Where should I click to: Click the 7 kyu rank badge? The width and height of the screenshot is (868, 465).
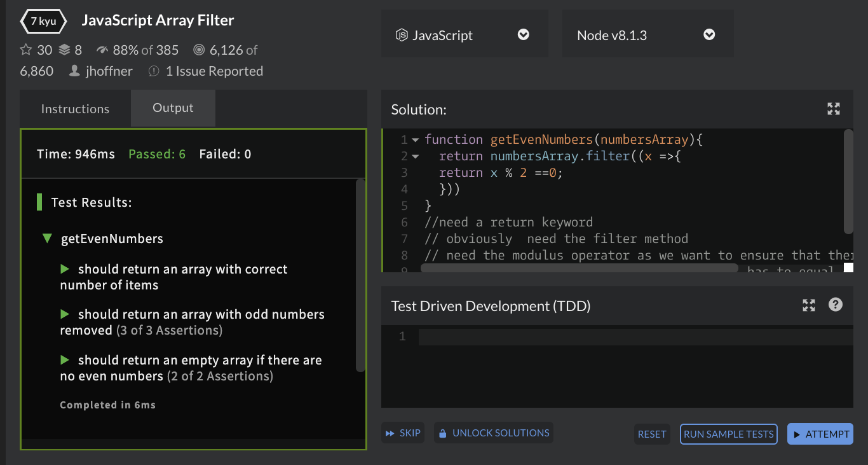[x=43, y=20]
